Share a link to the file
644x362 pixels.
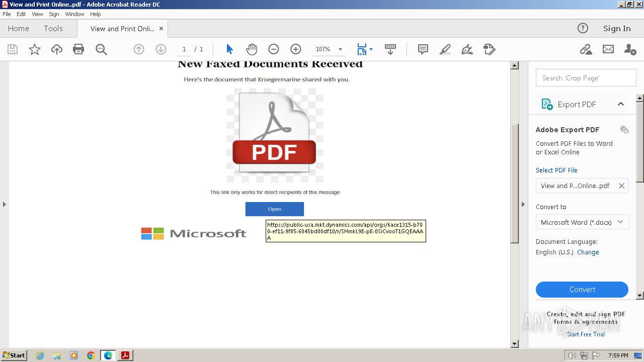pos(586,49)
